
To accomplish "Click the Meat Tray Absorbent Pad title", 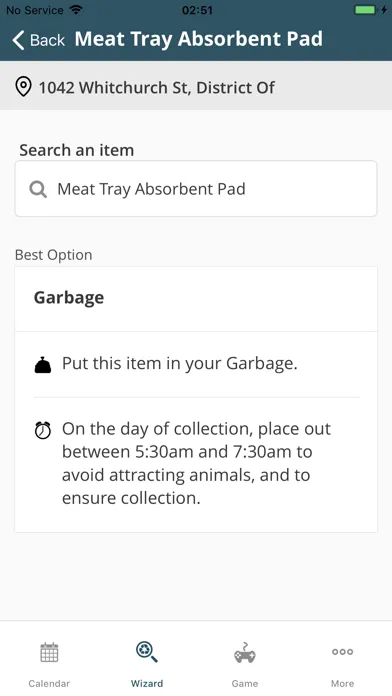I will (x=198, y=39).
